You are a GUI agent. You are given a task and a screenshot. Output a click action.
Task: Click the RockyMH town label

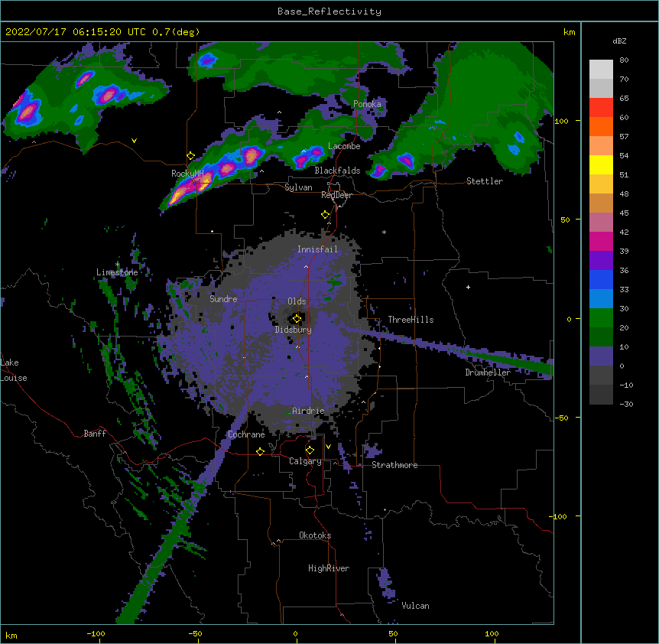coord(187,174)
